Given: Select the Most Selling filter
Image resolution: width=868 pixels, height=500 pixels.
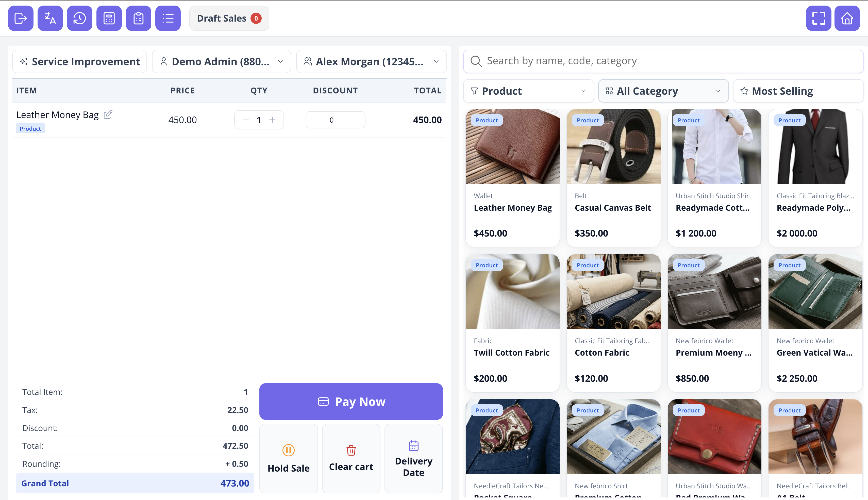Looking at the screenshot, I should pos(798,91).
